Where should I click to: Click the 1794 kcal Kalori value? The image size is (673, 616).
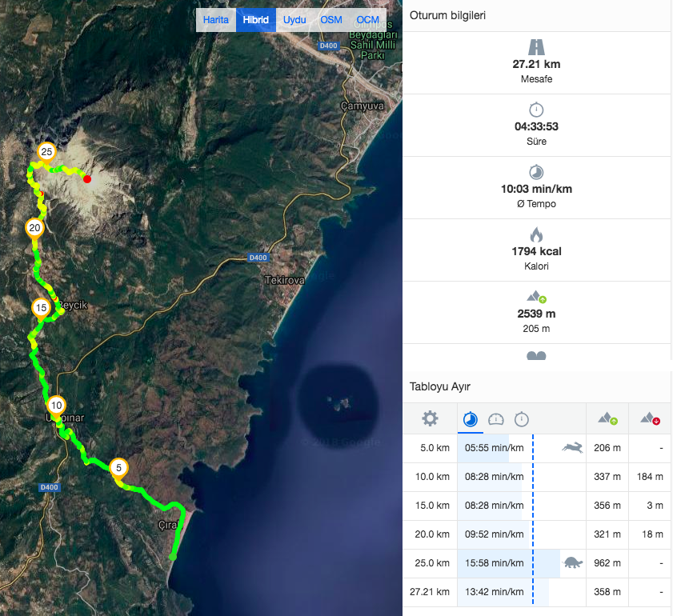tap(536, 251)
